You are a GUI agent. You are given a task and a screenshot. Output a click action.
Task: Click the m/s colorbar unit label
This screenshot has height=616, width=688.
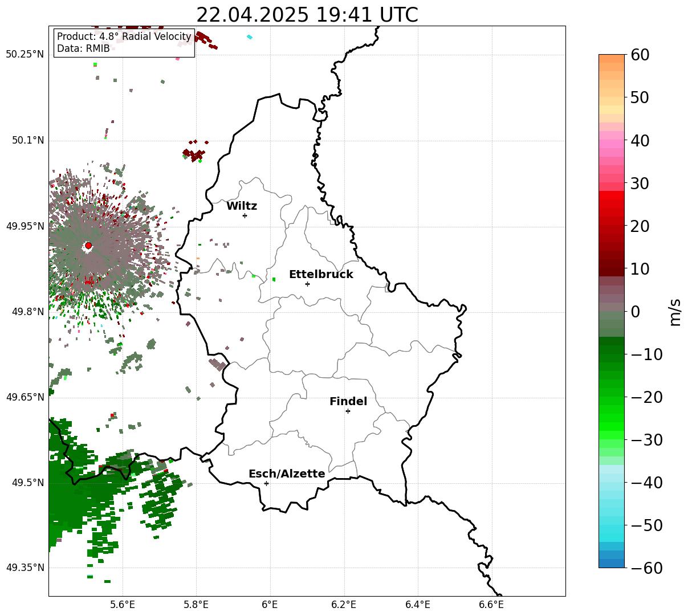(x=675, y=312)
